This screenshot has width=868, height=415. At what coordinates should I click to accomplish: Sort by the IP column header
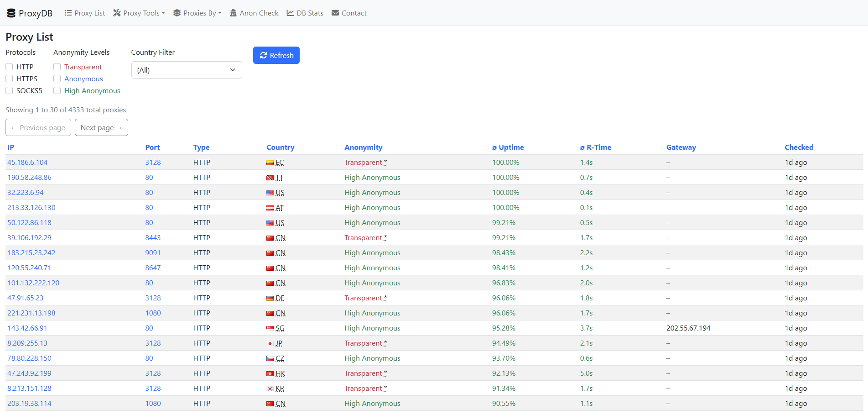(x=11, y=147)
